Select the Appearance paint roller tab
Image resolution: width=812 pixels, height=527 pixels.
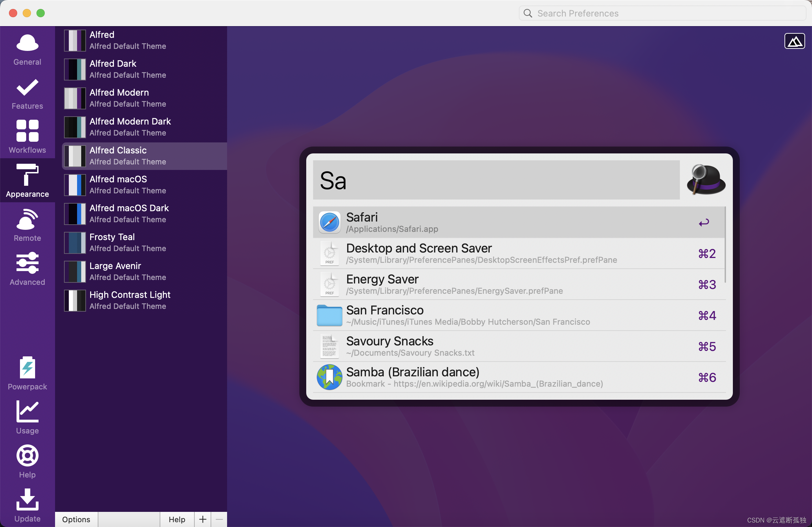[27, 181]
